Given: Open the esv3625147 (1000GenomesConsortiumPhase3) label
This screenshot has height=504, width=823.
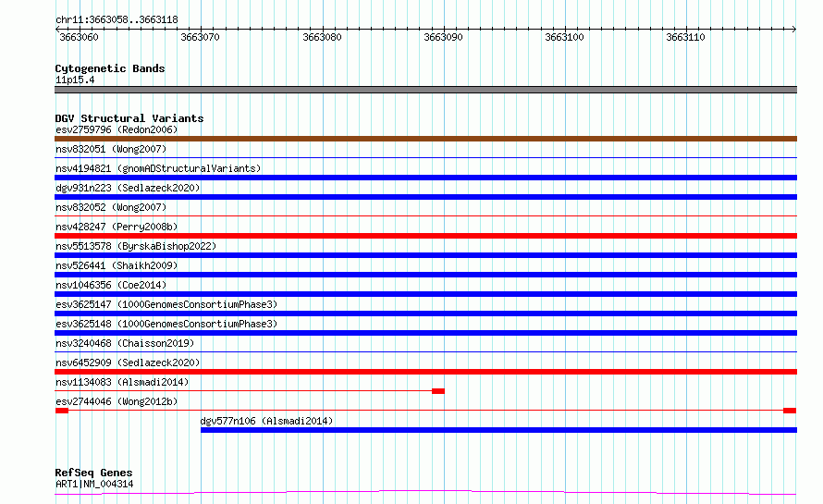Looking at the screenshot, I should coord(166,304).
